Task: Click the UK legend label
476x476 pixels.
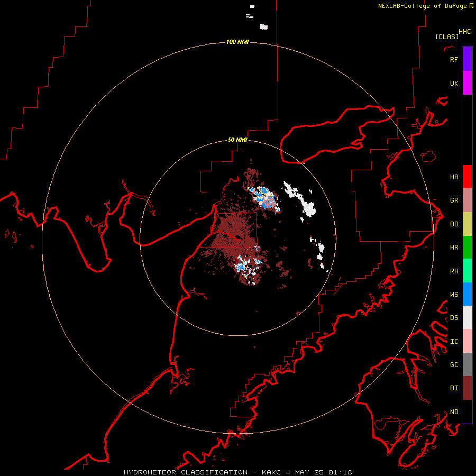Action: (454, 84)
